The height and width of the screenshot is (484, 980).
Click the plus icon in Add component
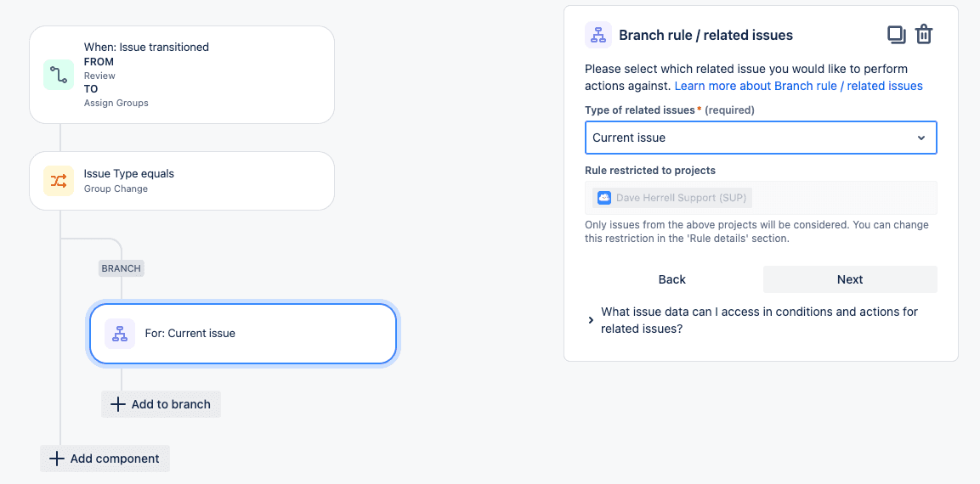tap(57, 459)
